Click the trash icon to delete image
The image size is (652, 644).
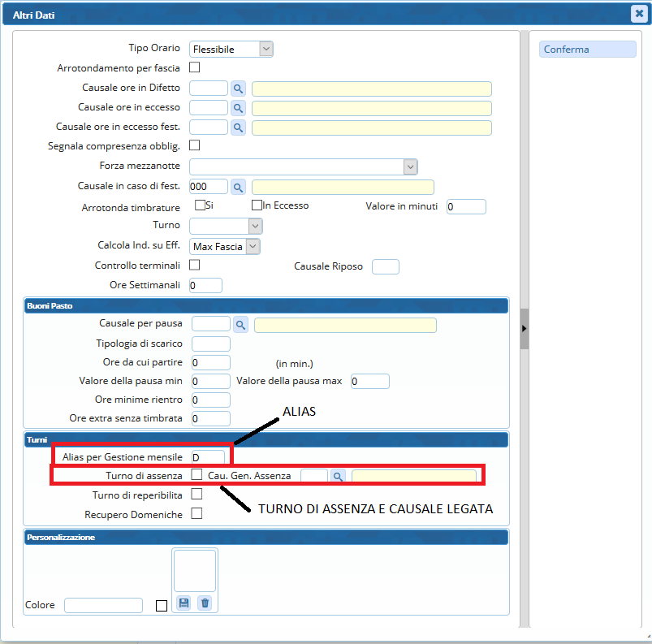click(205, 603)
